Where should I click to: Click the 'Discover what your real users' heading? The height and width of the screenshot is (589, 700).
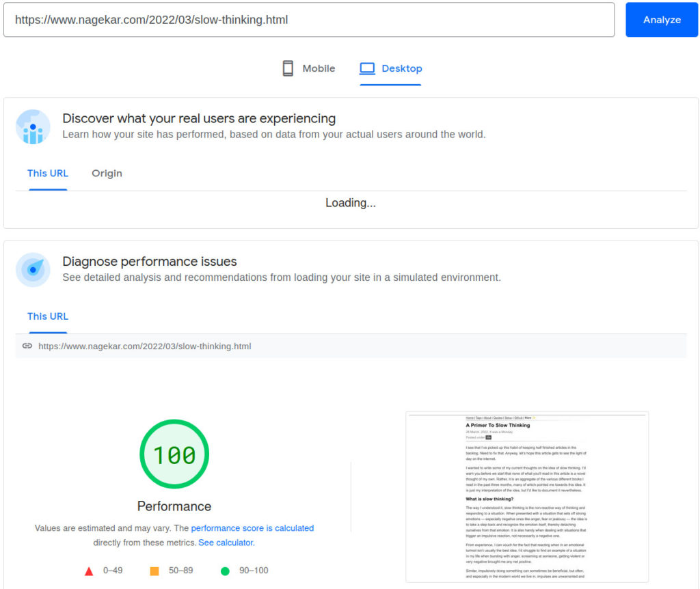click(199, 118)
